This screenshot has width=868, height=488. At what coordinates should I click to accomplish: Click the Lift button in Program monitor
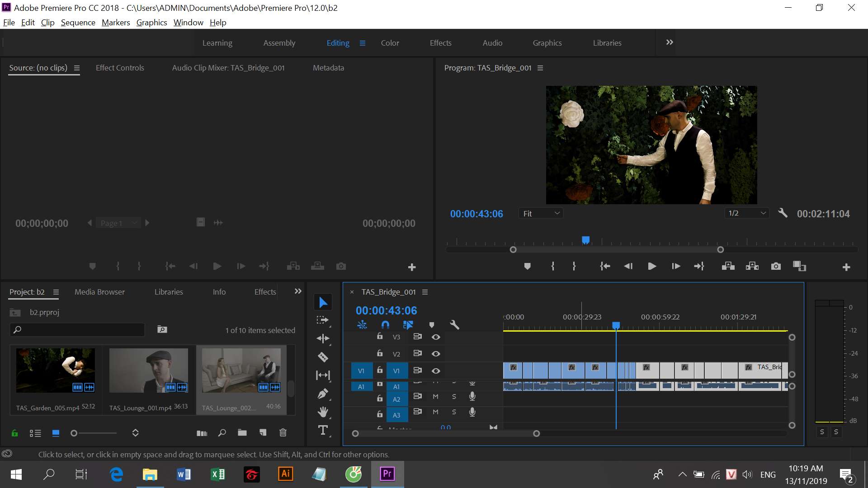[x=728, y=266]
